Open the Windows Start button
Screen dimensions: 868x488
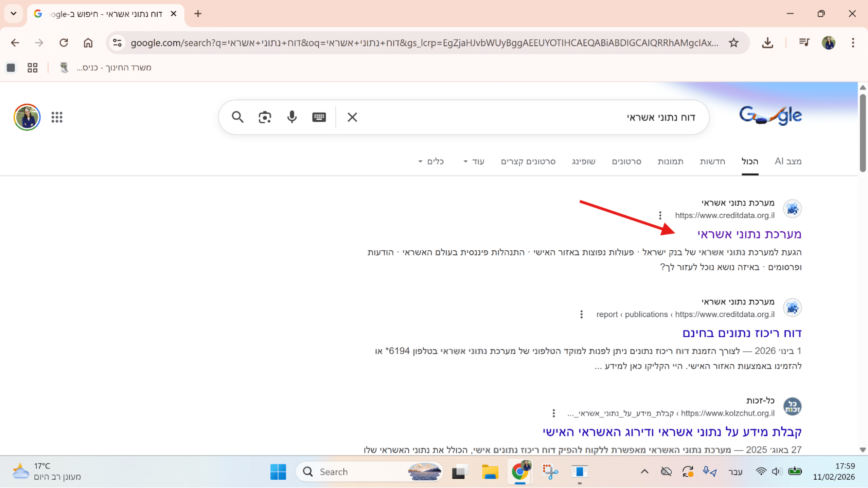tap(278, 472)
